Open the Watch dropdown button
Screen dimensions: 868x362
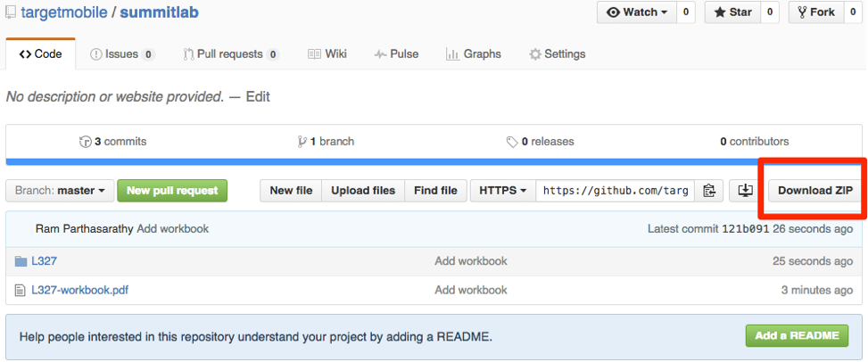coord(636,12)
